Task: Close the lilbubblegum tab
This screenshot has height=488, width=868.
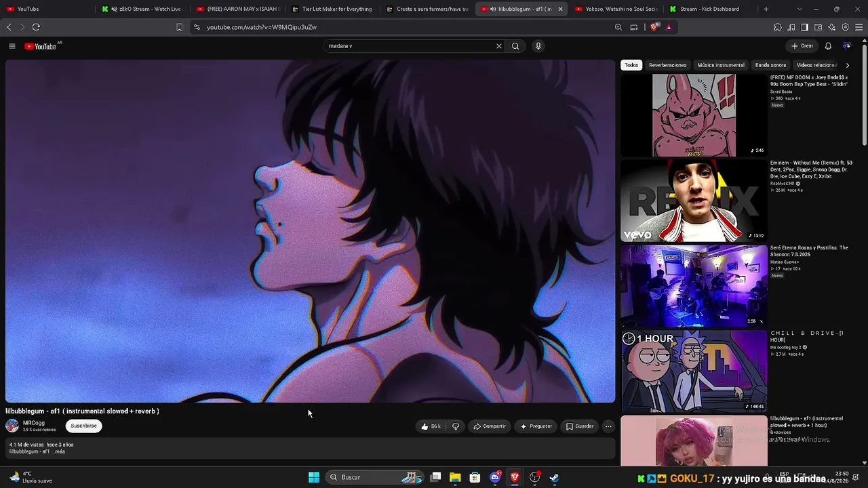Action: (x=560, y=9)
